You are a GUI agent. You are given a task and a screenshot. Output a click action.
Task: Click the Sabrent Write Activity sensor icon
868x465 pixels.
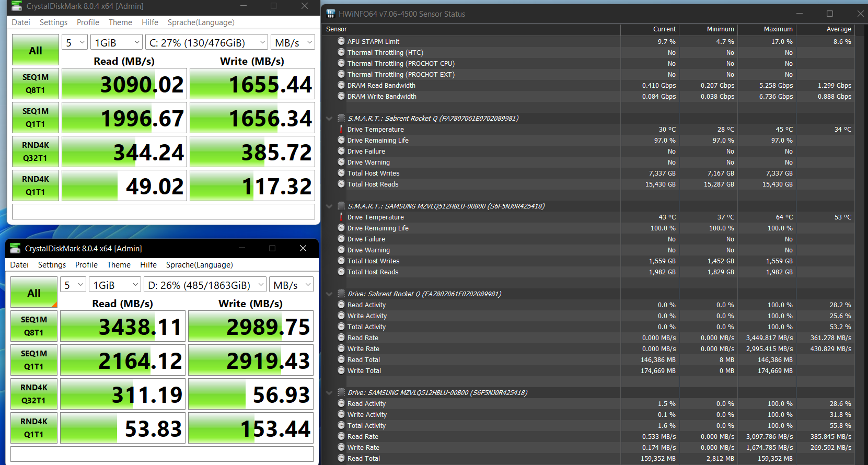341,316
